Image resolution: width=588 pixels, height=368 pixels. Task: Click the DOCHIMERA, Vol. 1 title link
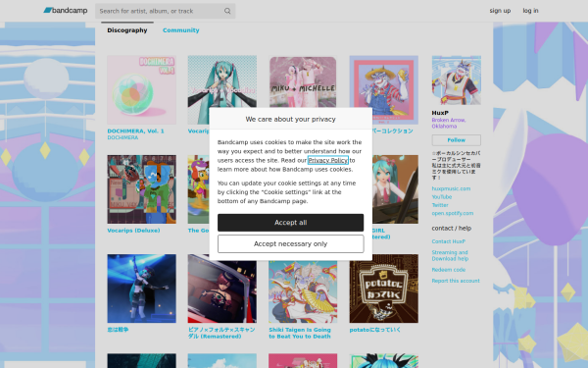[135, 131]
